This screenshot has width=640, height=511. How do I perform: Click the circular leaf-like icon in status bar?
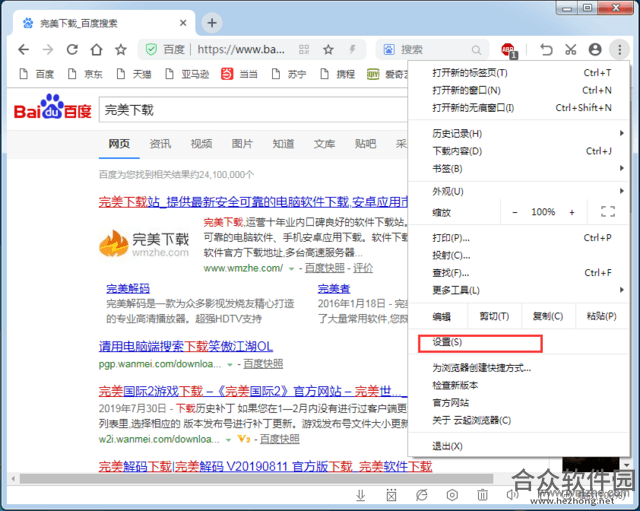pos(421,495)
